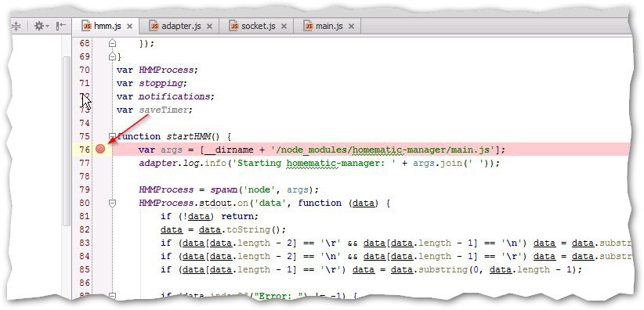Close the main.js tab
This screenshot has width=644, height=310.
coord(351,27)
